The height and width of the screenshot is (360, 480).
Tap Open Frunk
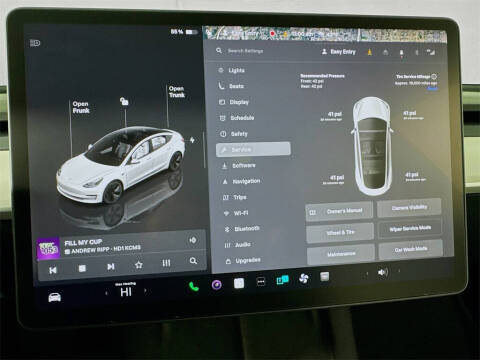point(81,107)
